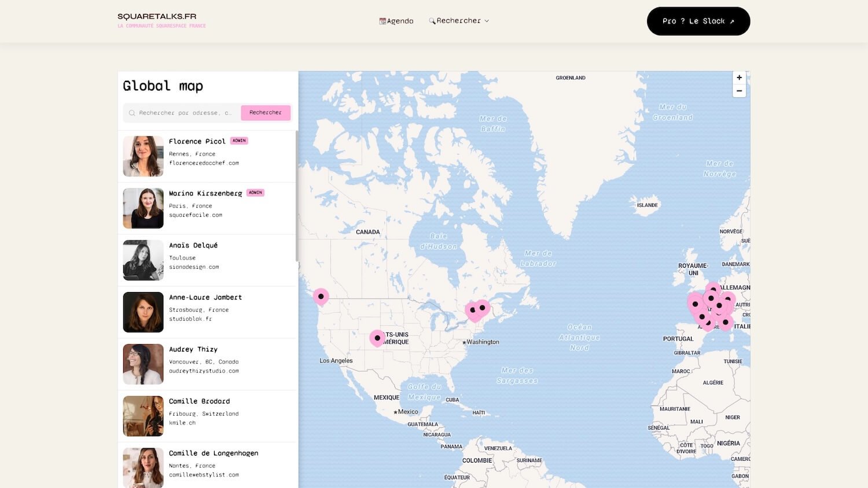Screen dimensions: 868x488
Task: Click the ADMIN badge beside Marina Kirszenberg
Action: (255, 193)
